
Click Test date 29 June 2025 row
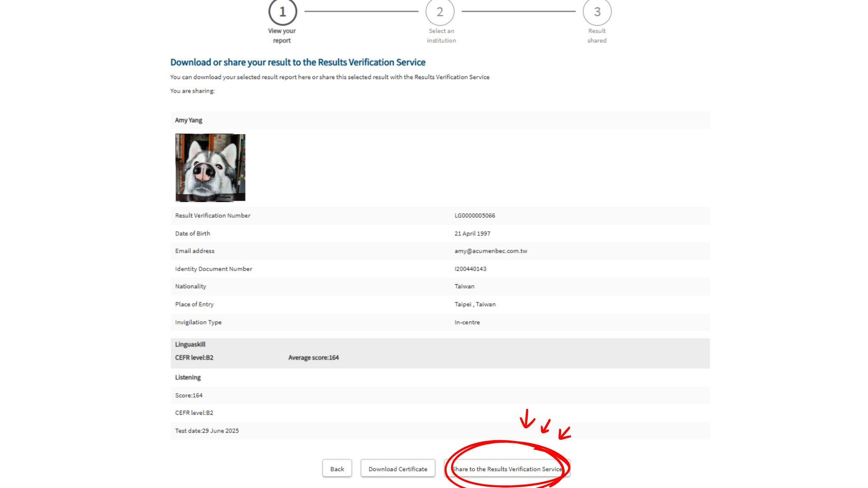pyautogui.click(x=207, y=431)
